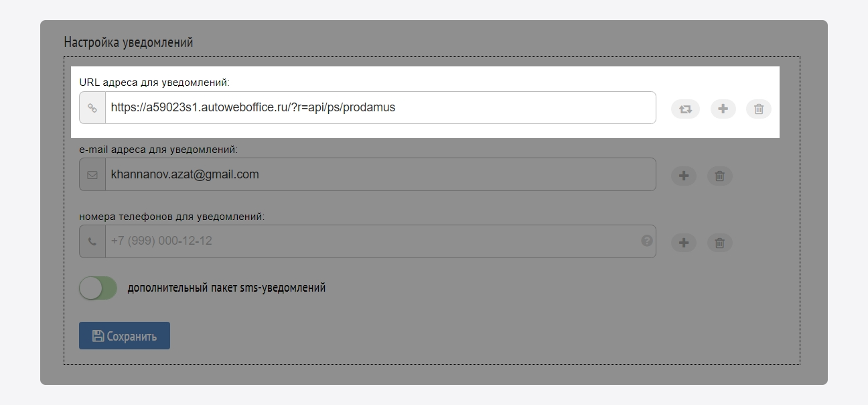The image size is (868, 405).
Task: Delete the phone number using the trash icon
Action: [719, 243]
